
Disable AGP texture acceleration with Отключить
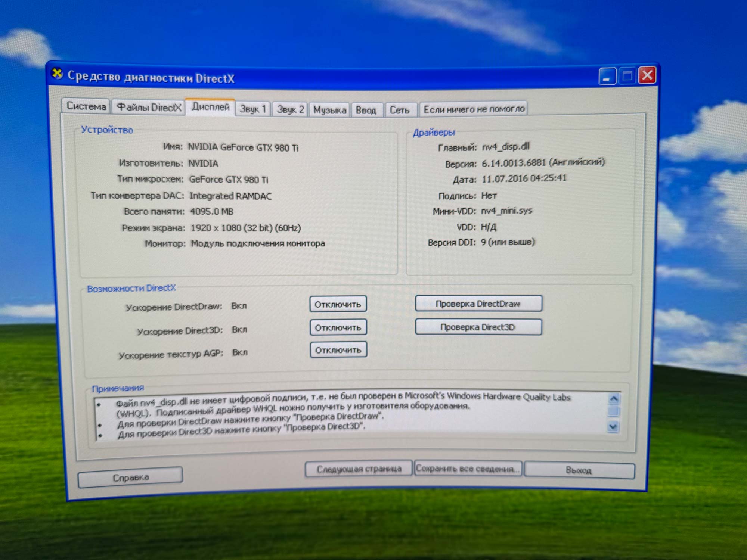coord(338,350)
